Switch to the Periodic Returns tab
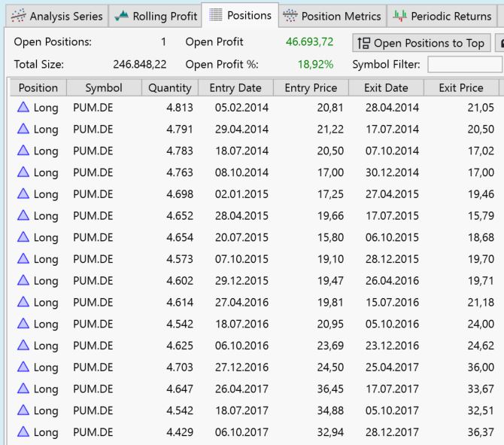This screenshot has width=504, height=445. (x=442, y=17)
